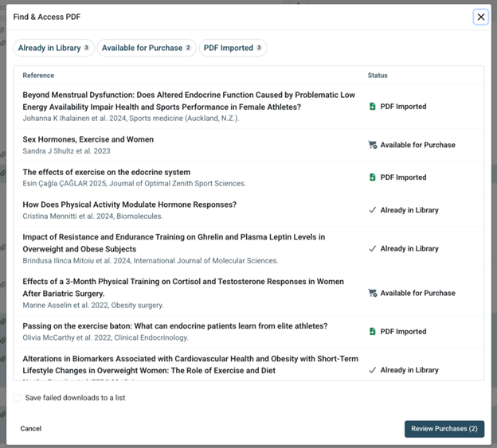Click the Reference column header
The width and height of the screenshot is (497, 448).
click(38, 76)
